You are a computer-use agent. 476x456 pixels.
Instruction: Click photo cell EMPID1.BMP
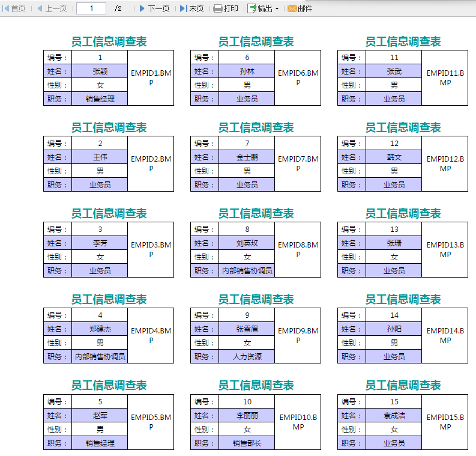click(151, 78)
